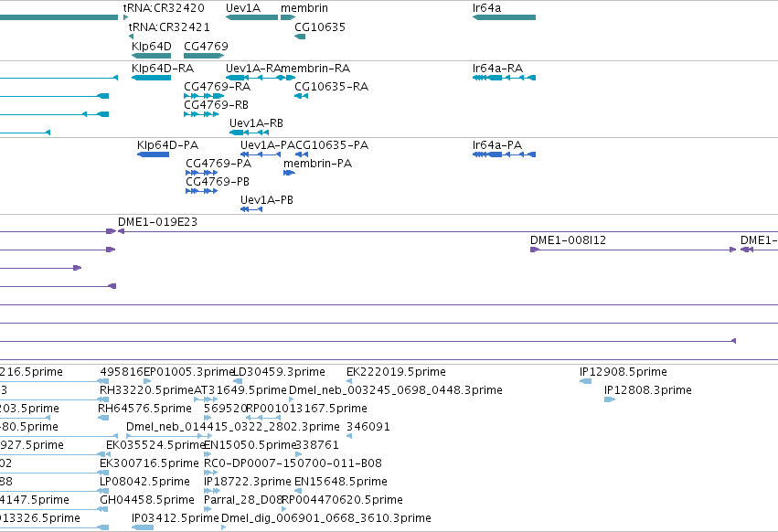778x532 pixels.
Task: Select the DME1-019E23 clone label
Action: tap(157, 222)
